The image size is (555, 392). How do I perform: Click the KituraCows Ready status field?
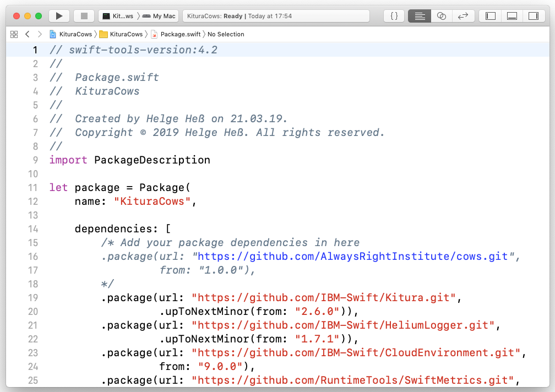(x=276, y=16)
